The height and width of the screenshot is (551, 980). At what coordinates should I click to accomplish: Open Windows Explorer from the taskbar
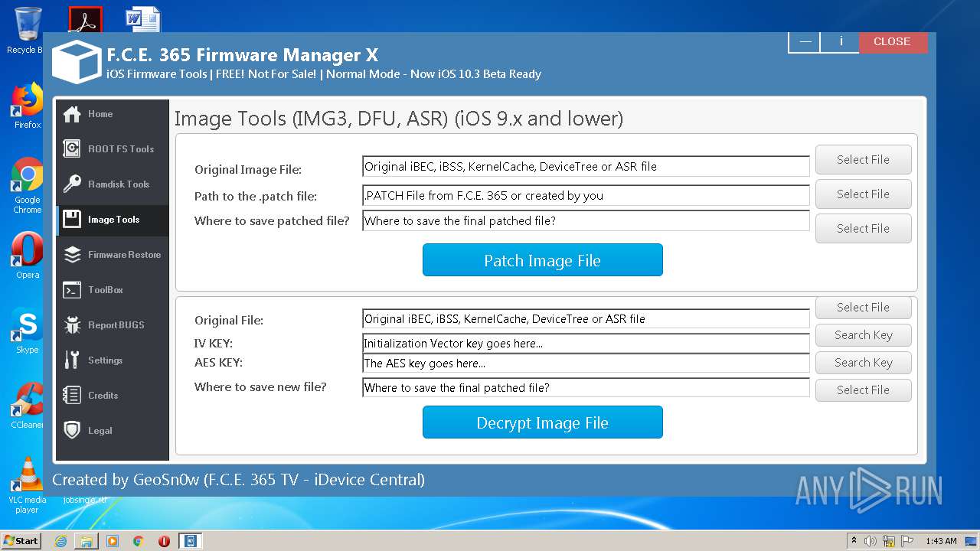click(x=87, y=541)
